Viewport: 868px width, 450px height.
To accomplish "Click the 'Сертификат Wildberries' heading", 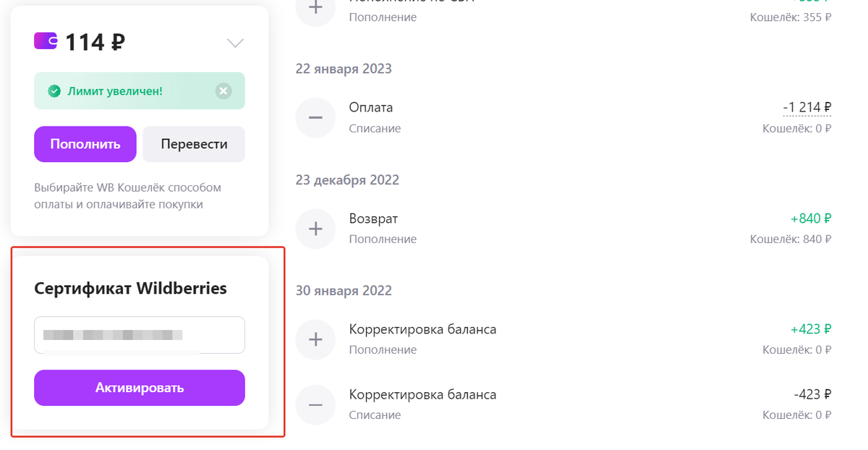I will (130, 289).
